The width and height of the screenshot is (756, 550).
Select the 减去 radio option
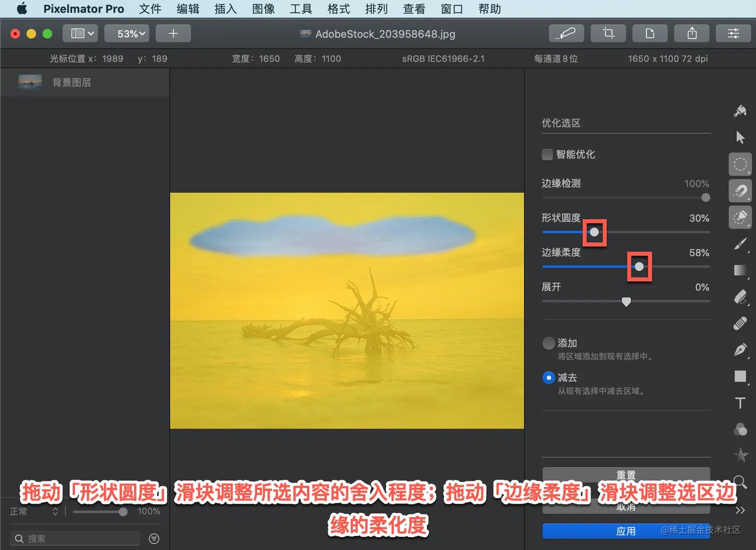click(548, 378)
